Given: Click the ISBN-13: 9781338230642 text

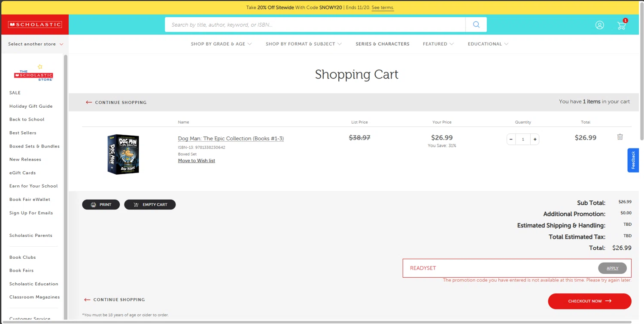Looking at the screenshot, I should [x=202, y=147].
